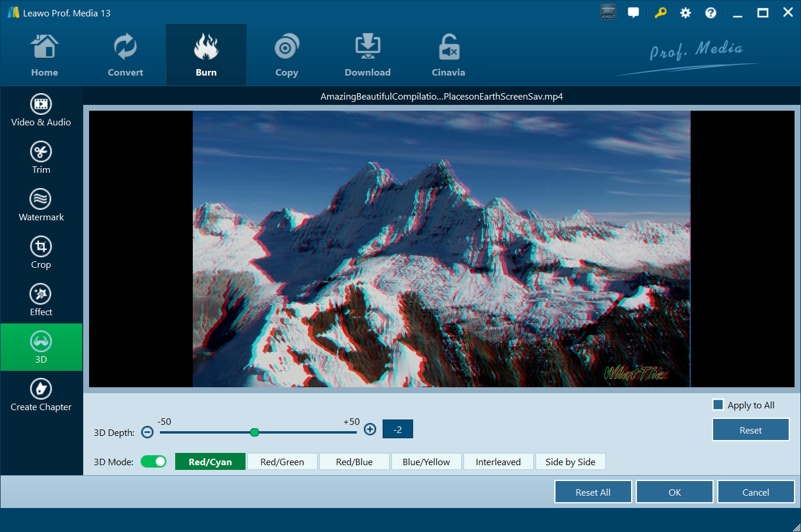This screenshot has height=532, width=801.
Task: Open the Trim scissors tool
Action: (41, 158)
